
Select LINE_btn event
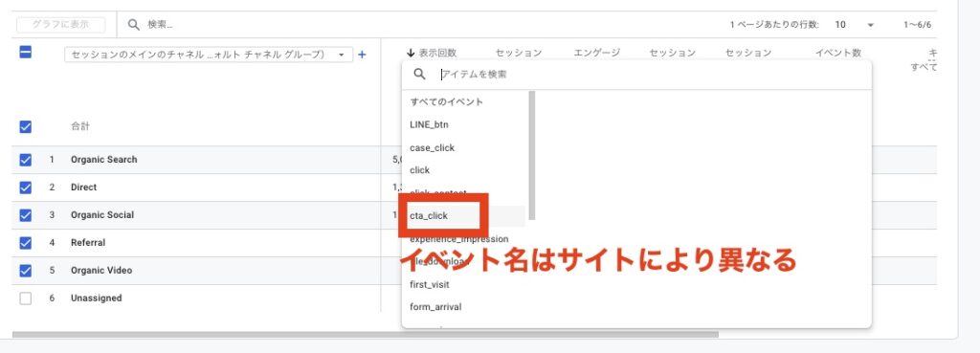coord(429,125)
